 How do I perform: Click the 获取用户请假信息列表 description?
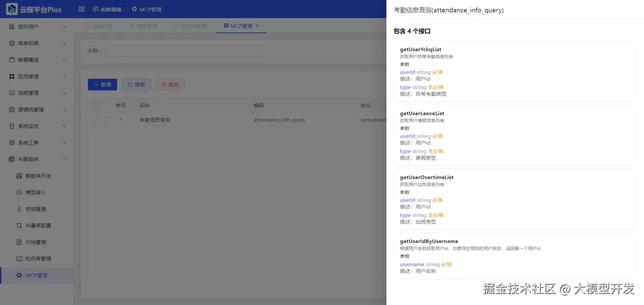(422, 121)
